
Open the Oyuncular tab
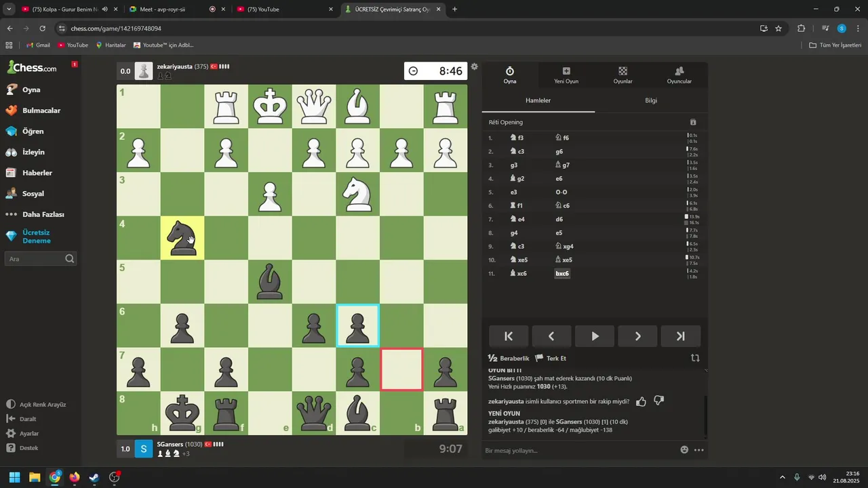pos(679,75)
